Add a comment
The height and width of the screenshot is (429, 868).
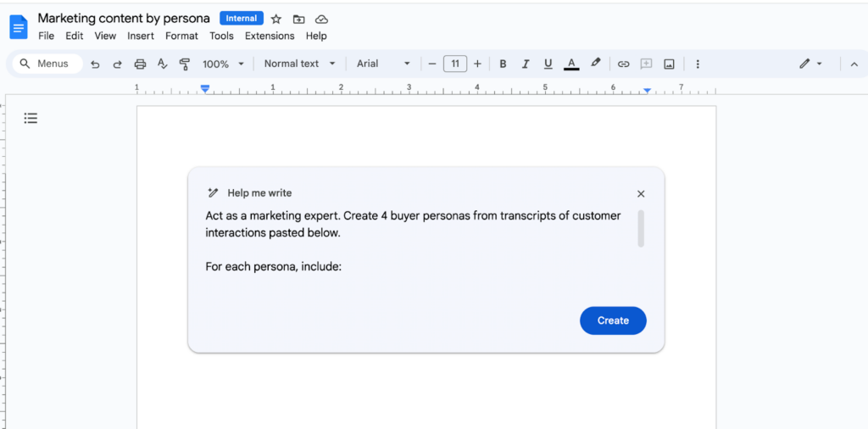tap(646, 64)
